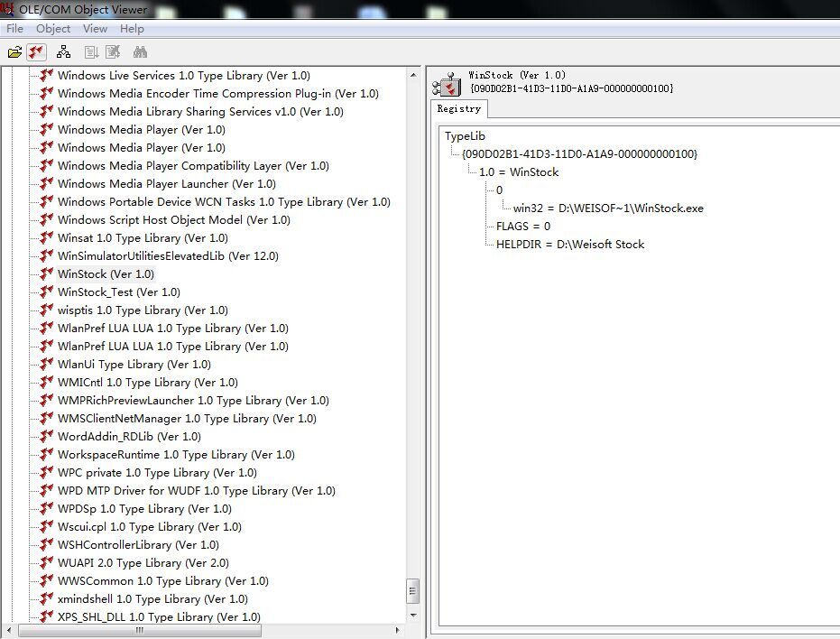Select xmindshell 1.0 Type Library entry

click(x=152, y=598)
